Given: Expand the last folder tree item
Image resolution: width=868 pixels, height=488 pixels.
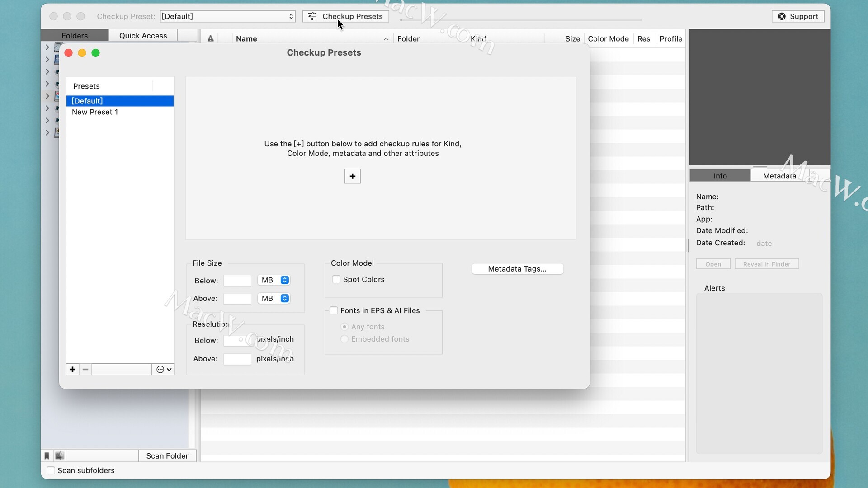Looking at the screenshot, I should tap(47, 132).
